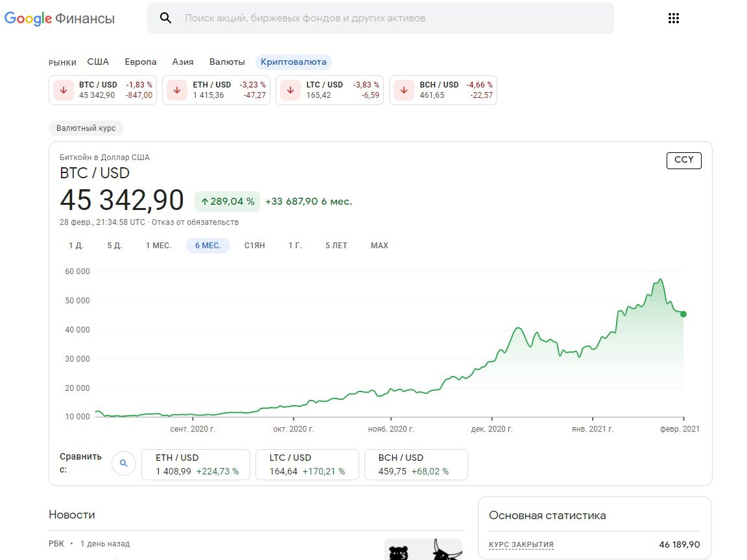Click the Google Финансы logo
Viewport: 747px width, 560px height.
tap(59, 18)
